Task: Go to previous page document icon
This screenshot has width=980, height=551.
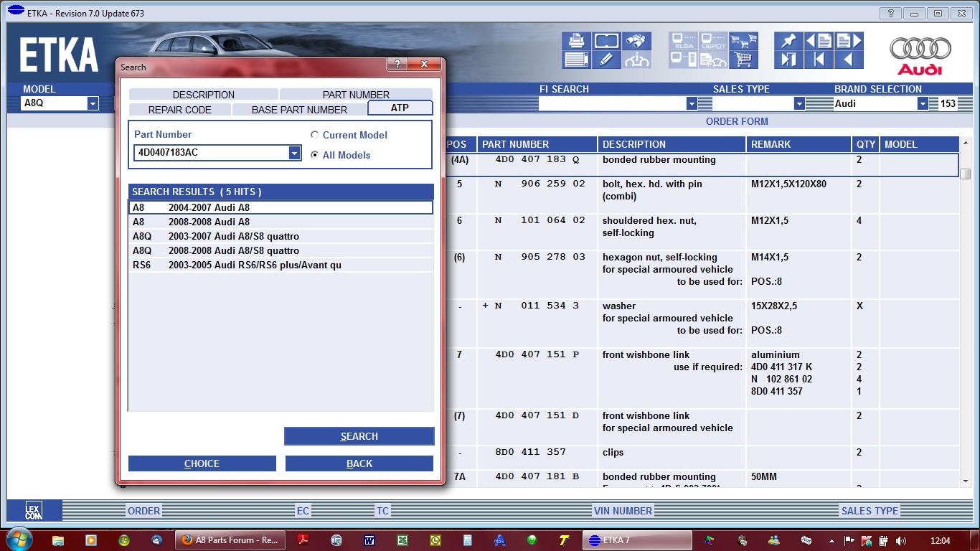Action: [819, 41]
